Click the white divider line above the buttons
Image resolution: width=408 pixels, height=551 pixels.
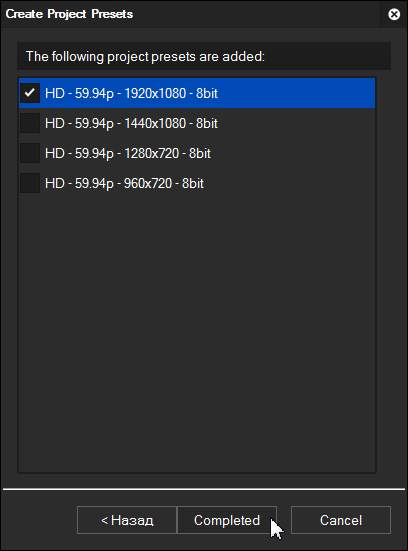(x=204, y=489)
